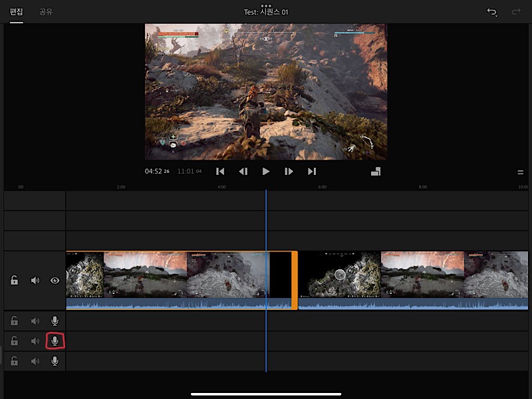Open the 공유 tab
This screenshot has width=532, height=399.
(x=46, y=12)
